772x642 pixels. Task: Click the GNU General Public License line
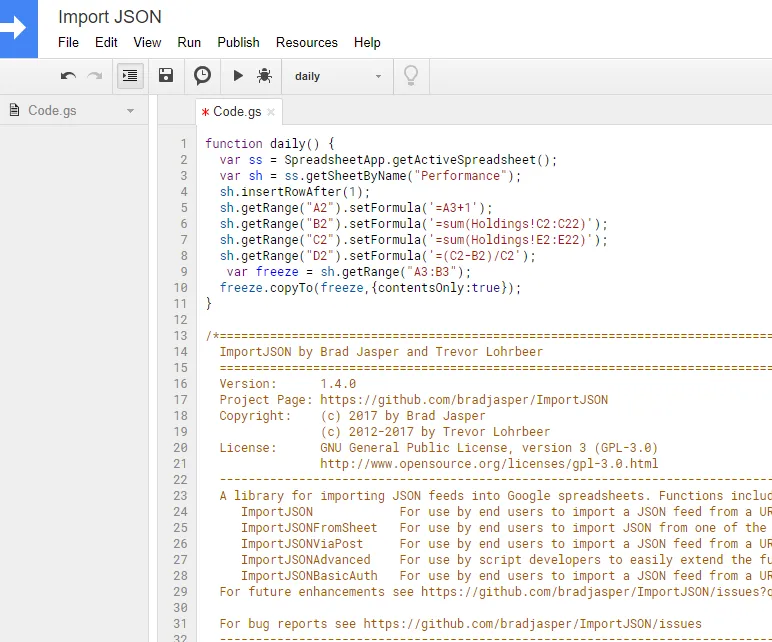(438, 448)
